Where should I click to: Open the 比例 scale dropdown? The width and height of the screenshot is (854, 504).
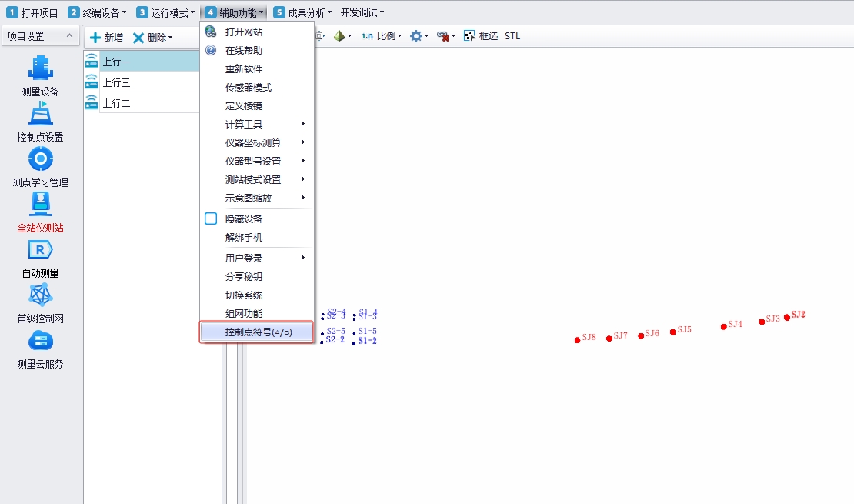(x=382, y=36)
